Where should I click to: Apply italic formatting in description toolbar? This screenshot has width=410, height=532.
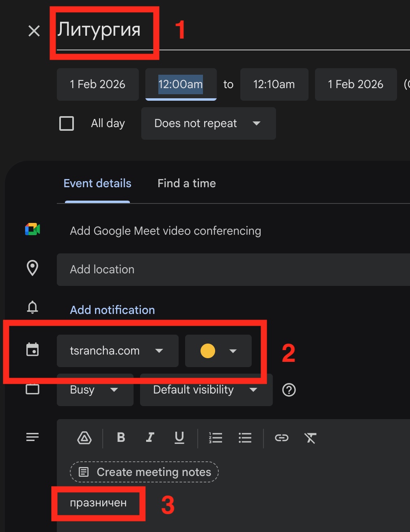click(150, 437)
